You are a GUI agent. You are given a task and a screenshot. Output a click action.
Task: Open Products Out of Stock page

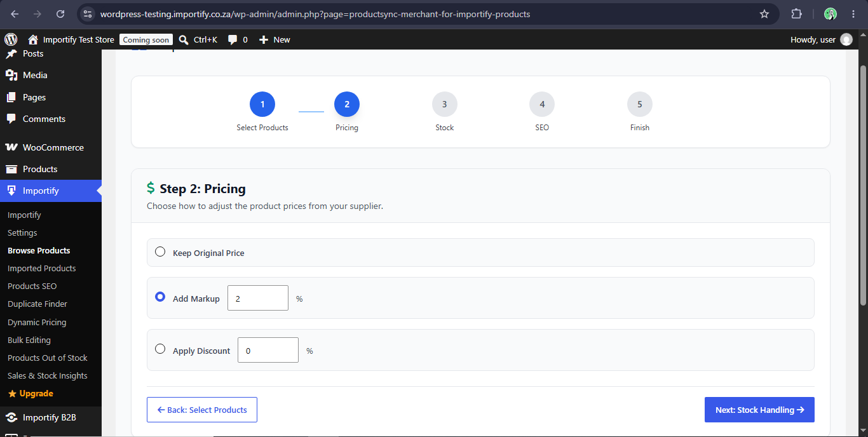click(x=48, y=358)
